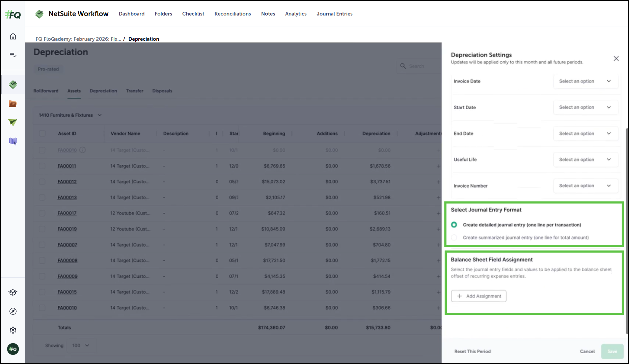
Task: Open the checklist lines icon in sidebar
Action: 13,55
